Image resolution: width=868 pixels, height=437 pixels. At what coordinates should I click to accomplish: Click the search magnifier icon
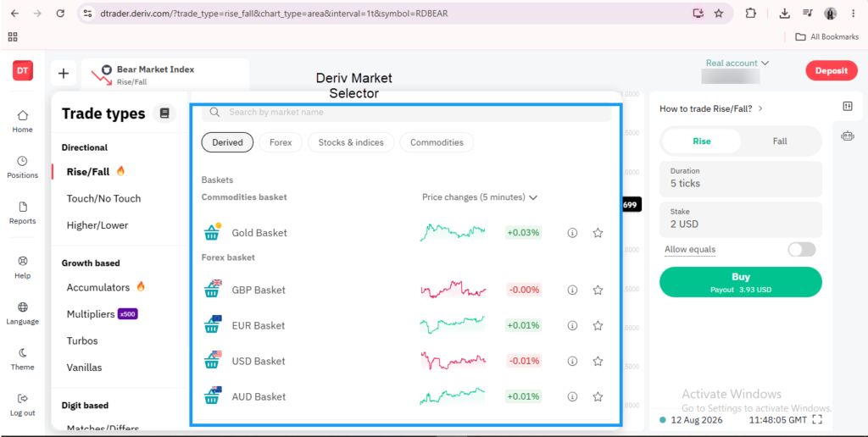214,112
